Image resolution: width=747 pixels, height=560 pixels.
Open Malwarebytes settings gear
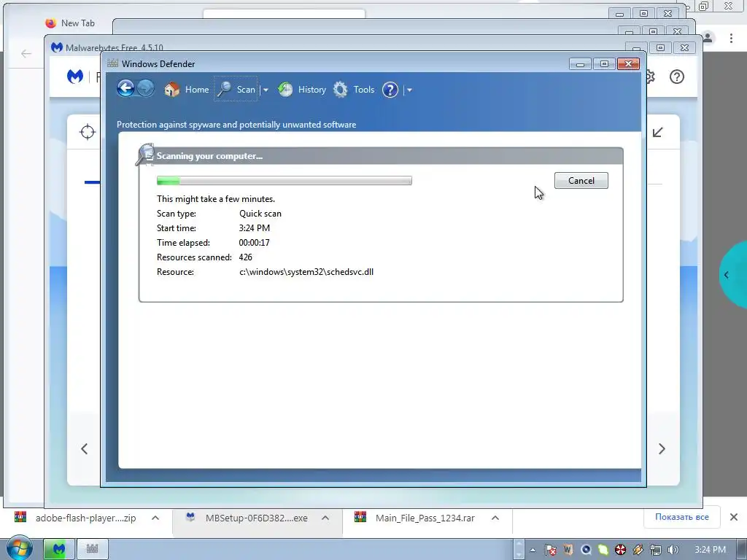point(650,77)
